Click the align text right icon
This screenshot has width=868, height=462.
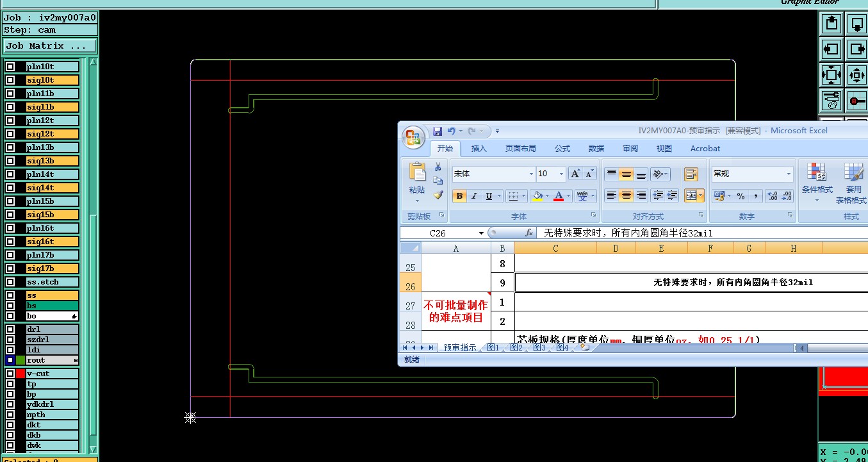pos(641,196)
